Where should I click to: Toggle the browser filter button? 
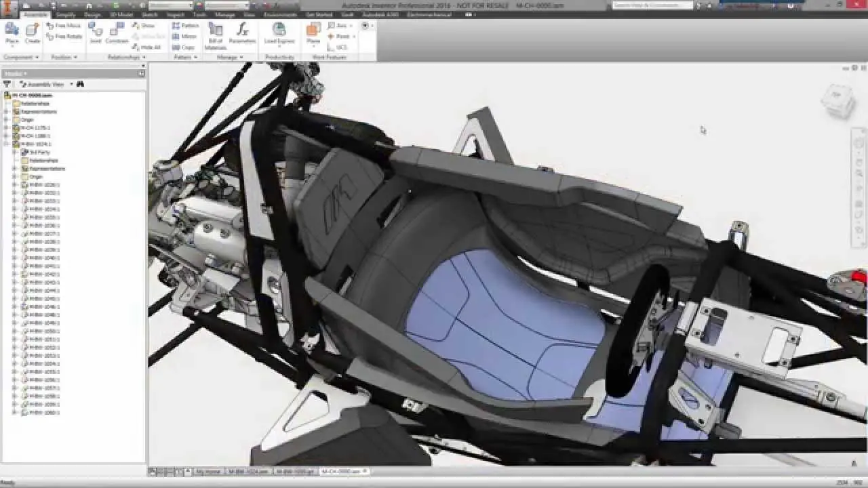(7, 84)
